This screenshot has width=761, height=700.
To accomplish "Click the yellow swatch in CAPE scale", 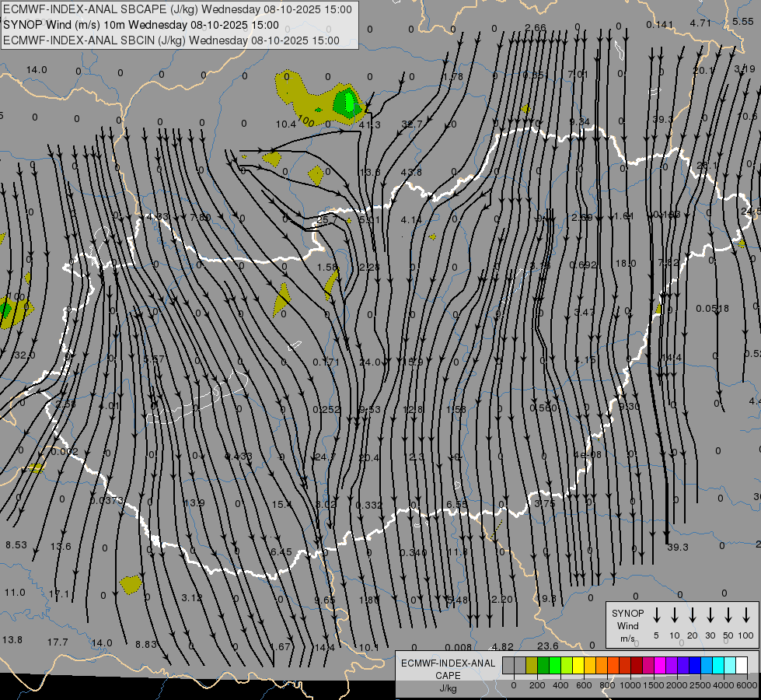I will click(x=578, y=665).
